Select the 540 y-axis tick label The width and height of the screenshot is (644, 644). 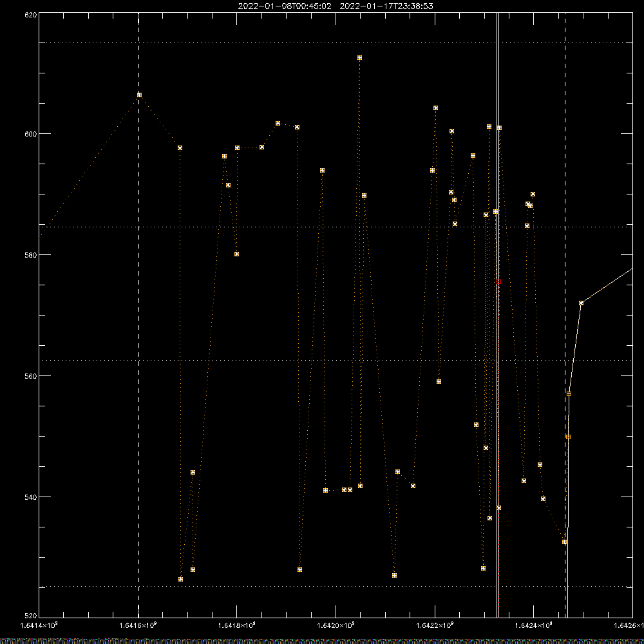(x=31, y=497)
